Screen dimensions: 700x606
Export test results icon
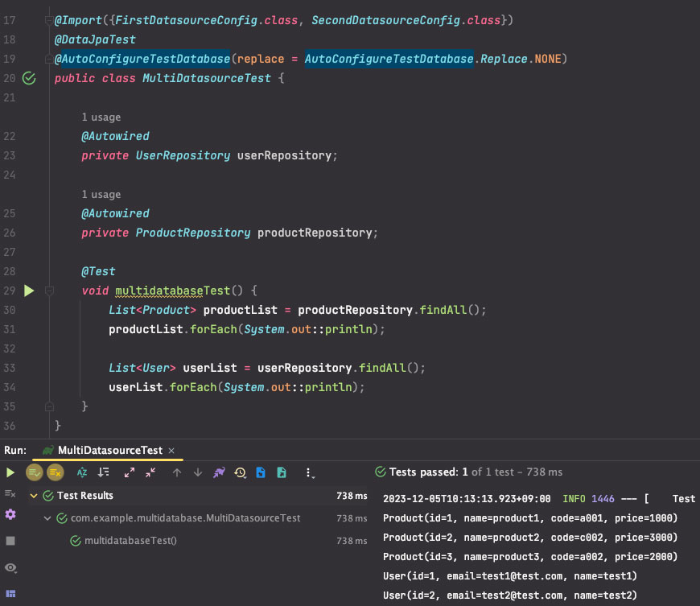282,472
